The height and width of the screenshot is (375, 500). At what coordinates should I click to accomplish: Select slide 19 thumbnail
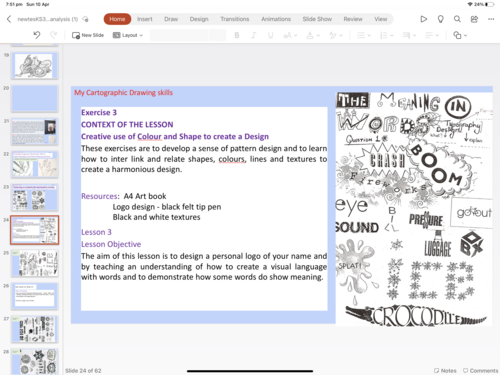pyautogui.click(x=34, y=65)
